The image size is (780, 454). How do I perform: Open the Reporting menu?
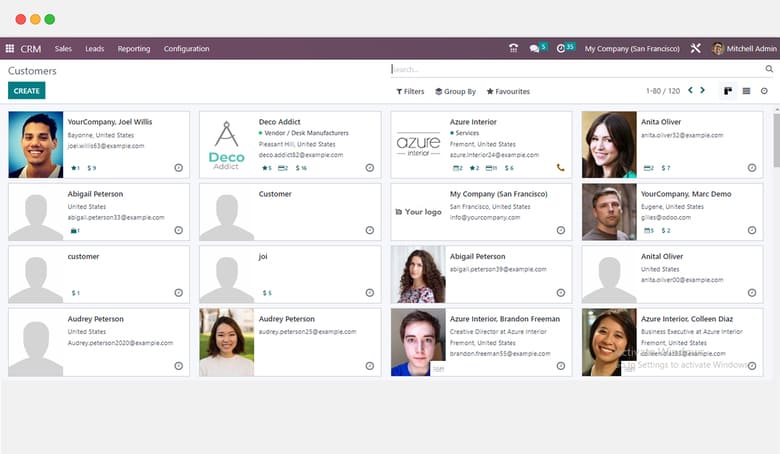tap(134, 49)
